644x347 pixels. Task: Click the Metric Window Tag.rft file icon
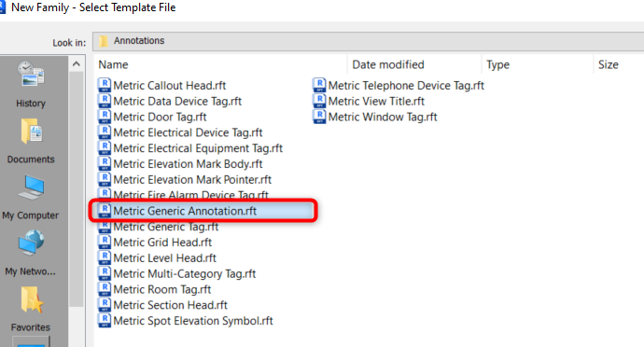(x=319, y=117)
